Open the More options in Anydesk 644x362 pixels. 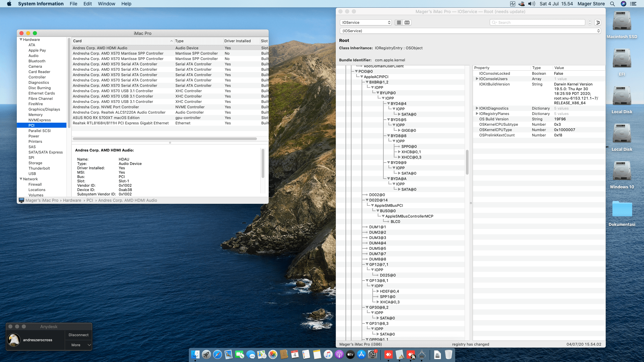tap(76, 345)
